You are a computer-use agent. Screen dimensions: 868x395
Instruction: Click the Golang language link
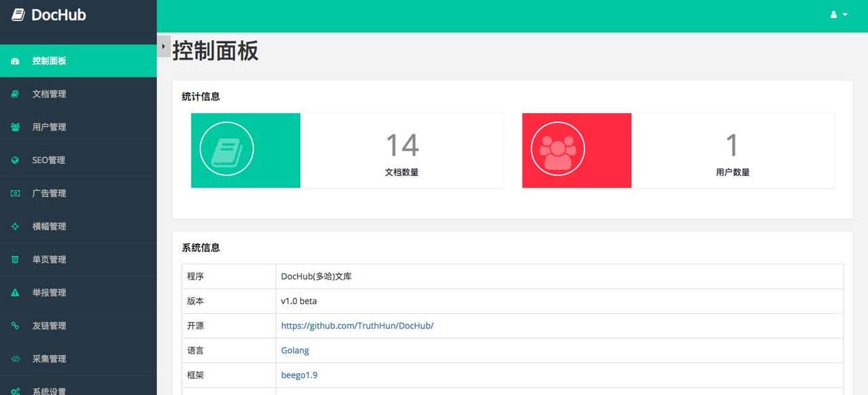pos(295,350)
